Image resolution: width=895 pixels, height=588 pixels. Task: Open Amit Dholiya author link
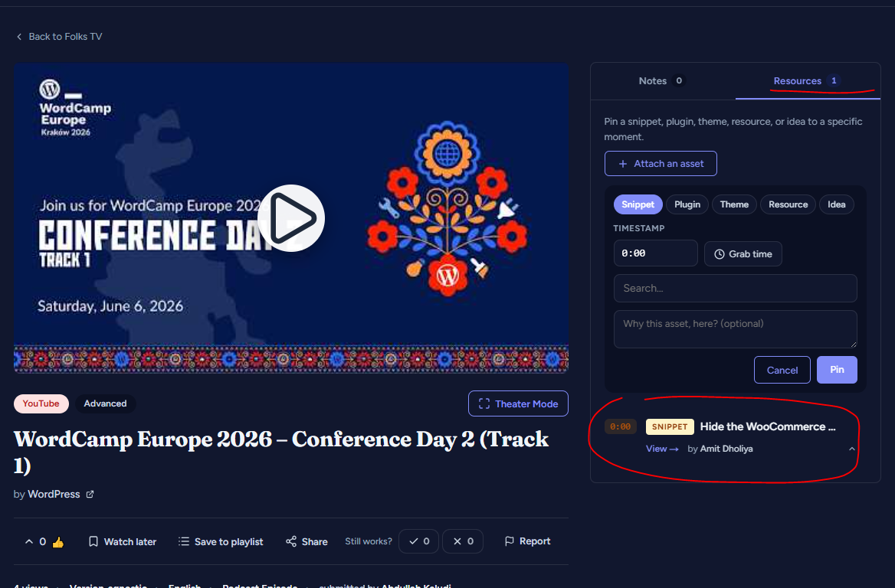726,449
